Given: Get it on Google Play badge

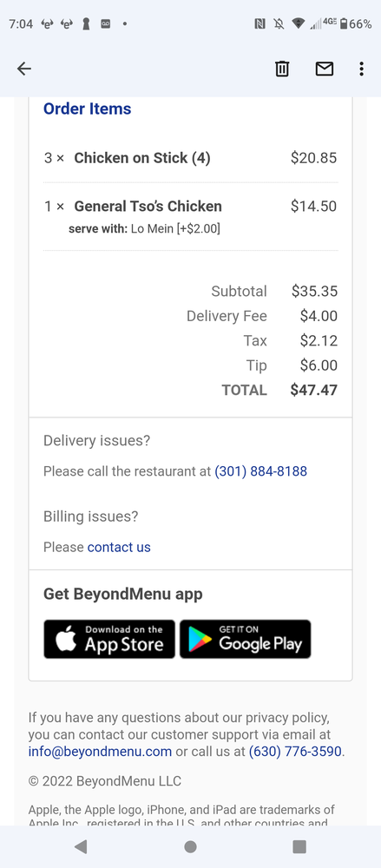Looking at the screenshot, I should pyautogui.click(x=246, y=639).
